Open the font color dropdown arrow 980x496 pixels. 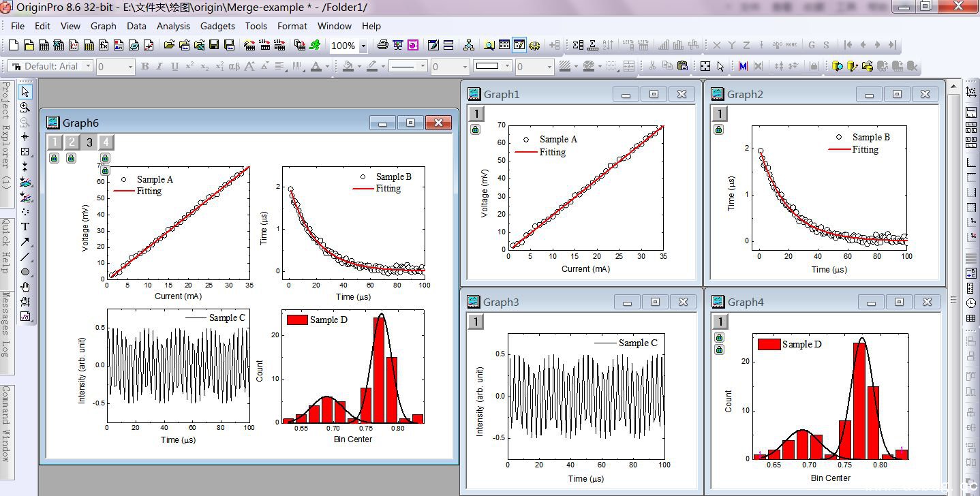[x=327, y=66]
